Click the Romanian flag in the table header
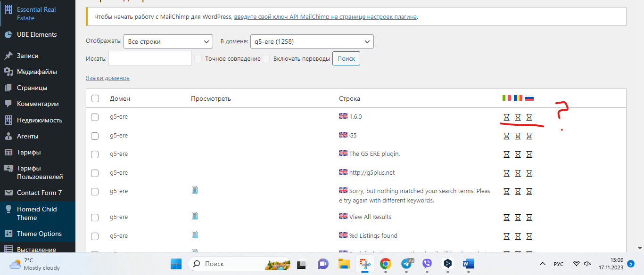Image resolution: width=644 pixels, height=275 pixels. [518, 98]
